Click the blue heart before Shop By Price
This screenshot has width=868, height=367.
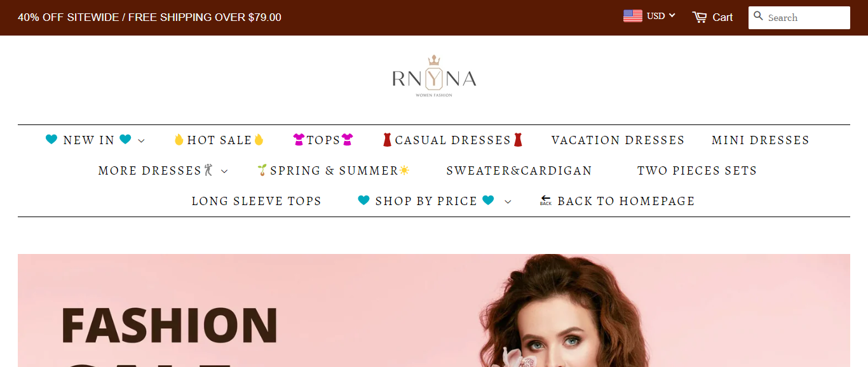[363, 200]
